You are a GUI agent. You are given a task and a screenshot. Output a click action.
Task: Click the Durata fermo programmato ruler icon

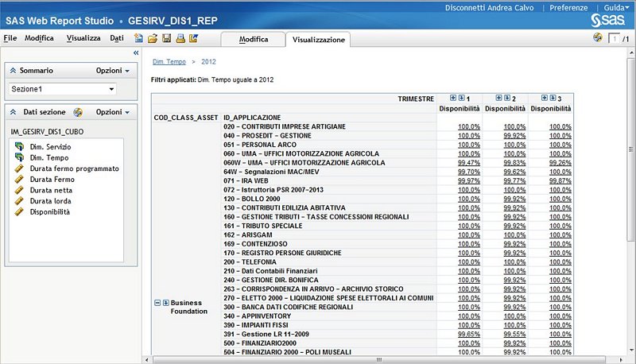(x=19, y=168)
